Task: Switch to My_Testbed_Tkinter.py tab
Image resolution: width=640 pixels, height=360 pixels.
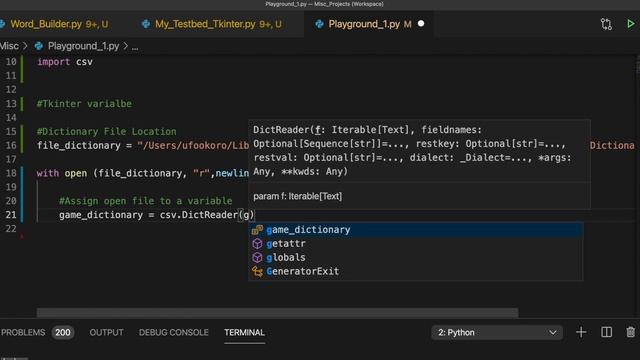Action: click(212, 24)
